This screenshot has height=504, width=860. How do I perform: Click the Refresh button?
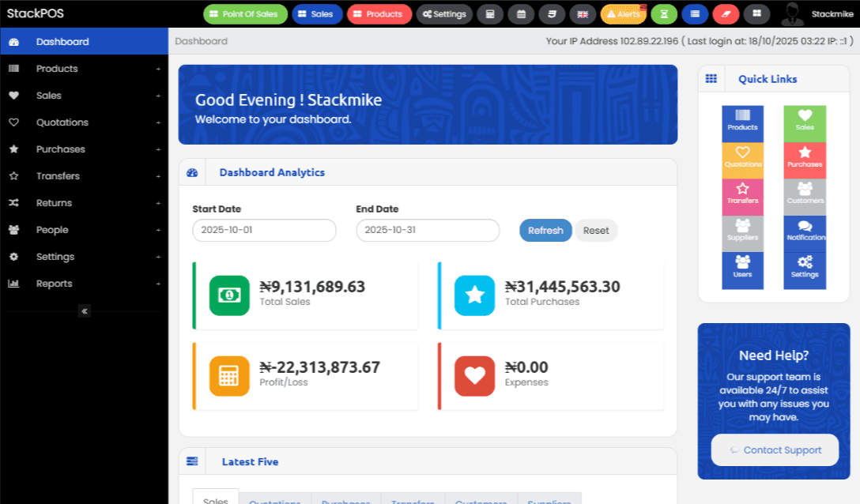pos(545,231)
